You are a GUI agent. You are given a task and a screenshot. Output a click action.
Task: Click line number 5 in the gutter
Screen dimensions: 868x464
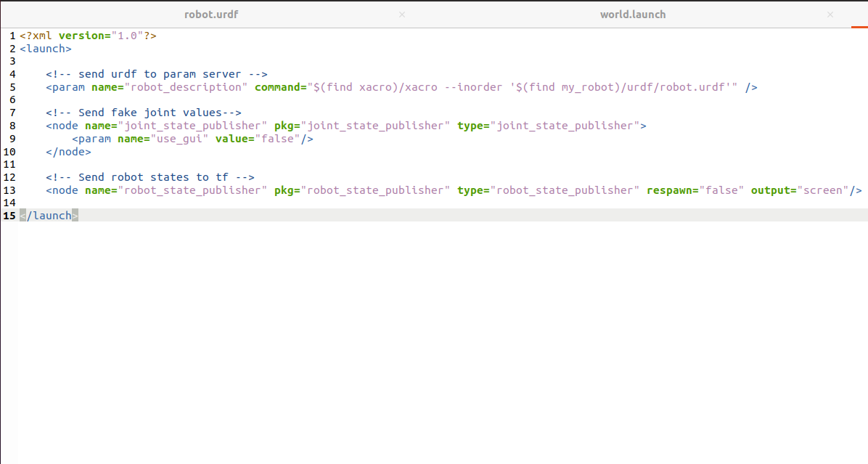click(x=12, y=87)
